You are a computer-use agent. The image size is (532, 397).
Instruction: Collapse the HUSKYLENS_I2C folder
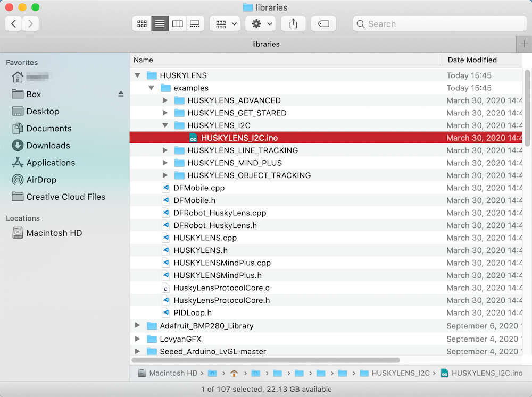tap(165, 125)
